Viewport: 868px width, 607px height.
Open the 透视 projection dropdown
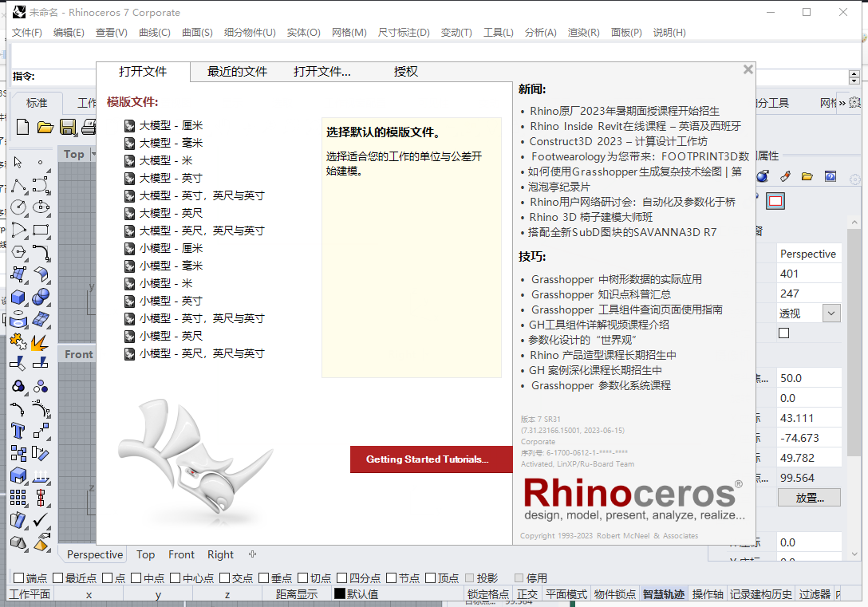(831, 313)
